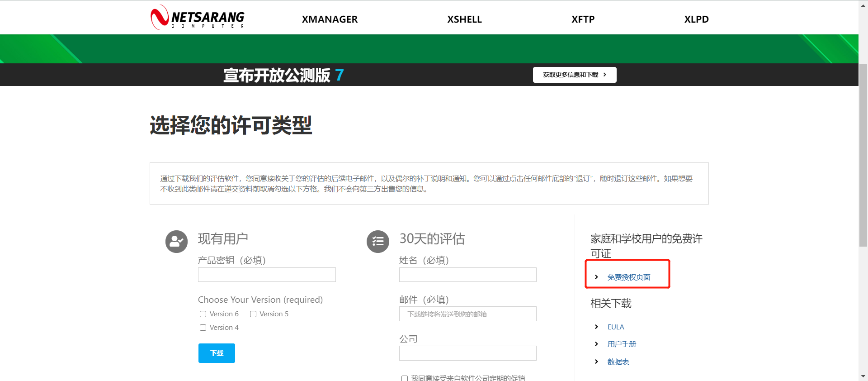Open the 免费授权页面 link
The height and width of the screenshot is (381, 868).
point(629,277)
